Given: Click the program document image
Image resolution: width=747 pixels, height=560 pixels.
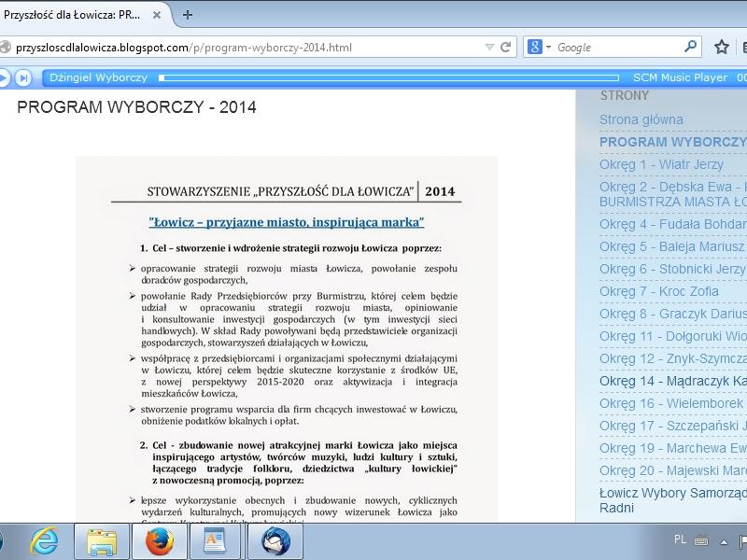Looking at the screenshot, I should [x=287, y=339].
